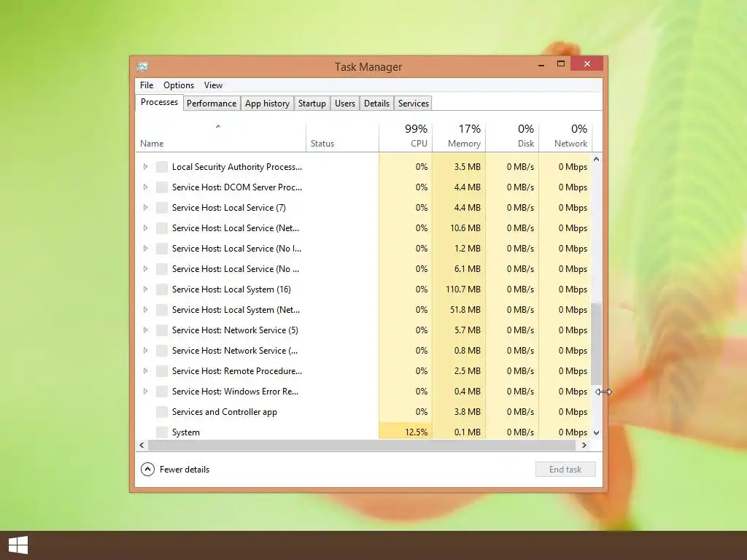Click icon beside Service Host: Remote Procedure
This screenshot has width=747, height=560.
click(162, 371)
